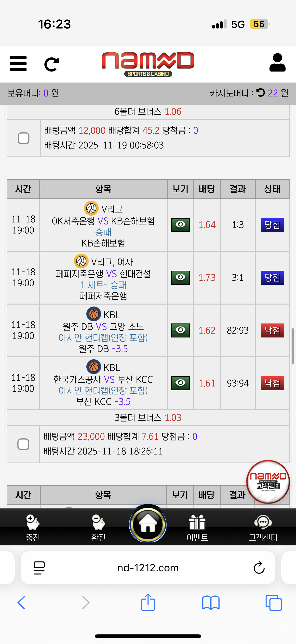The width and height of the screenshot is (296, 644).
Task: Open Safari share sheet
Action: tap(148, 602)
